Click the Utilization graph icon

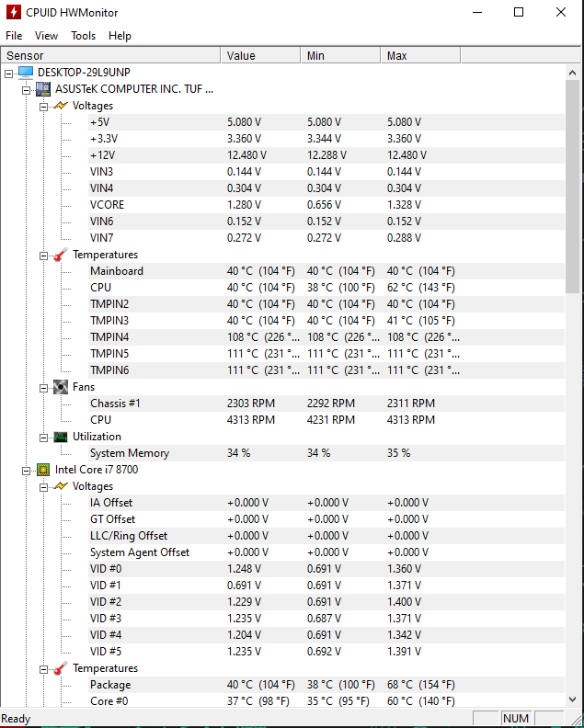[61, 437]
